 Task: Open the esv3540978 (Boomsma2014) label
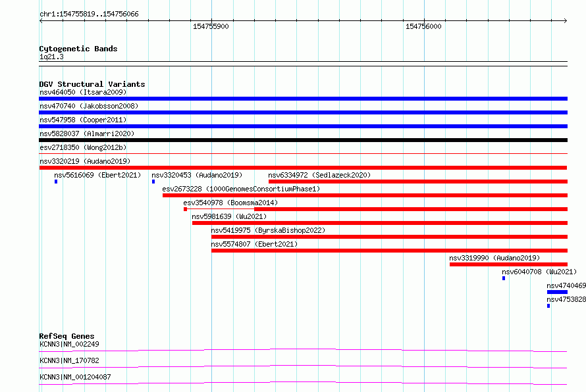click(x=230, y=203)
